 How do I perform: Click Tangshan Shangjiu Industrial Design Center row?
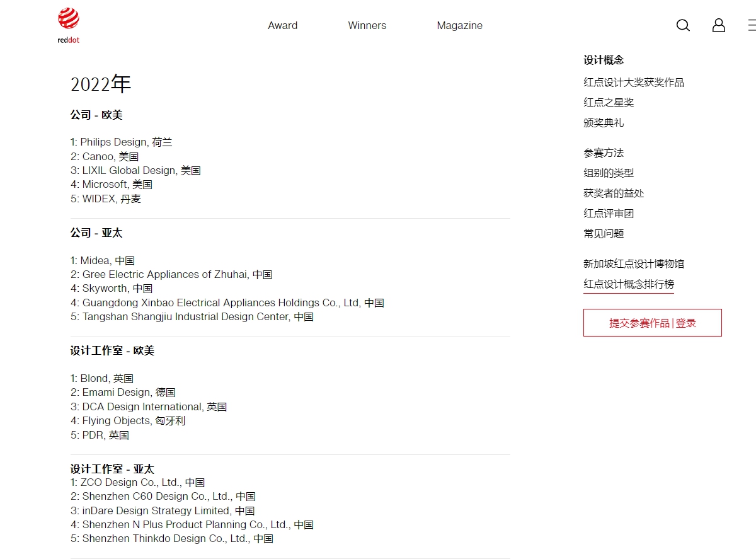[192, 317]
